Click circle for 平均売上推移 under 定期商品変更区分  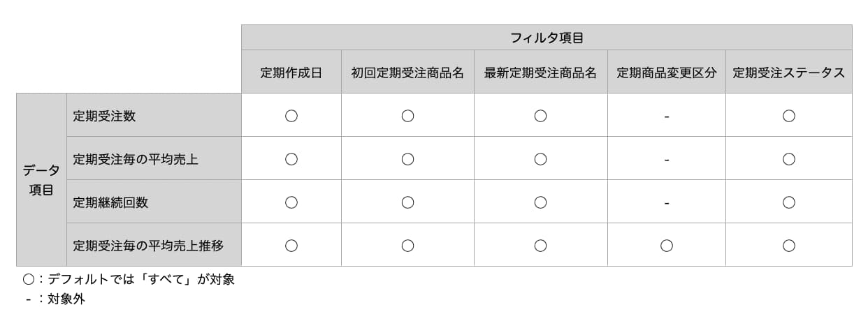pos(667,246)
